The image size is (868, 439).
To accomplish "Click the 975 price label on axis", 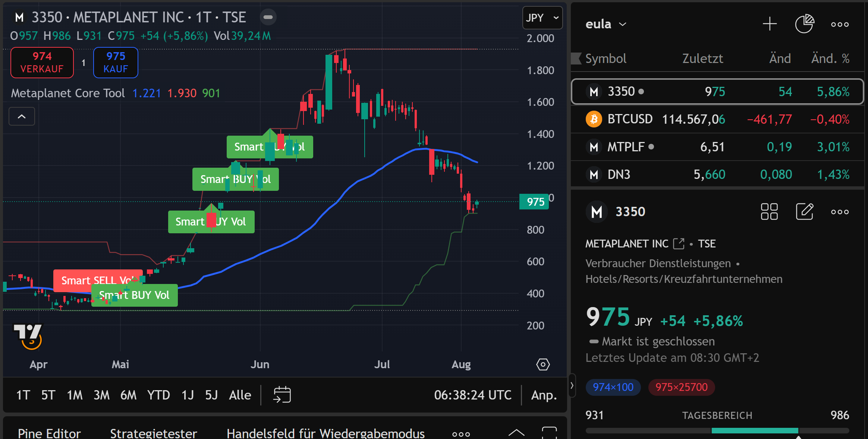I will pyautogui.click(x=534, y=202).
